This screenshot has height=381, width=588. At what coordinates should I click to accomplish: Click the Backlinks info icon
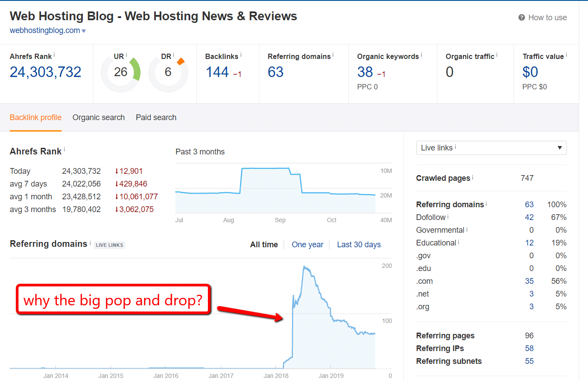(x=241, y=55)
